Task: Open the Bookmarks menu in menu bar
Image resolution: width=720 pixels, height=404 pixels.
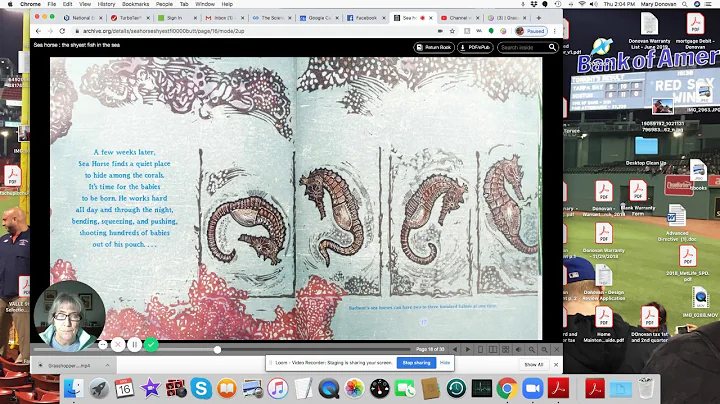Action: coord(135,4)
